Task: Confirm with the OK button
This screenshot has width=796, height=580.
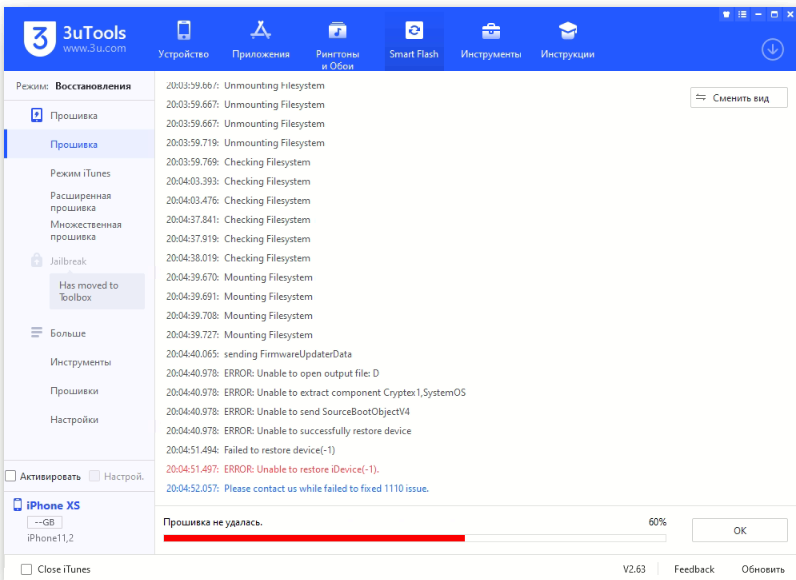Action: tap(740, 530)
